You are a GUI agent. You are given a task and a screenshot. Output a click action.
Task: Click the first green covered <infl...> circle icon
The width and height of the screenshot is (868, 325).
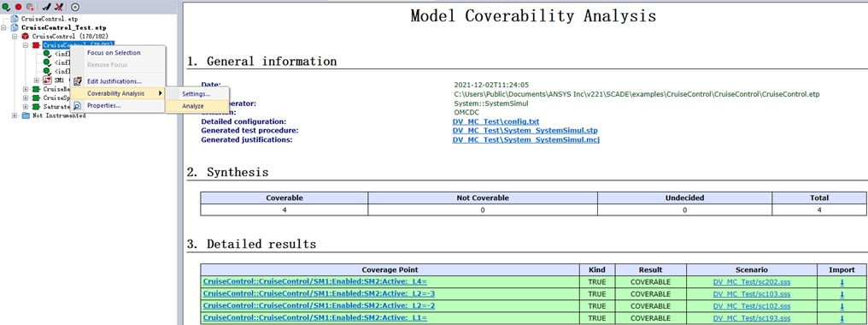click(x=47, y=54)
